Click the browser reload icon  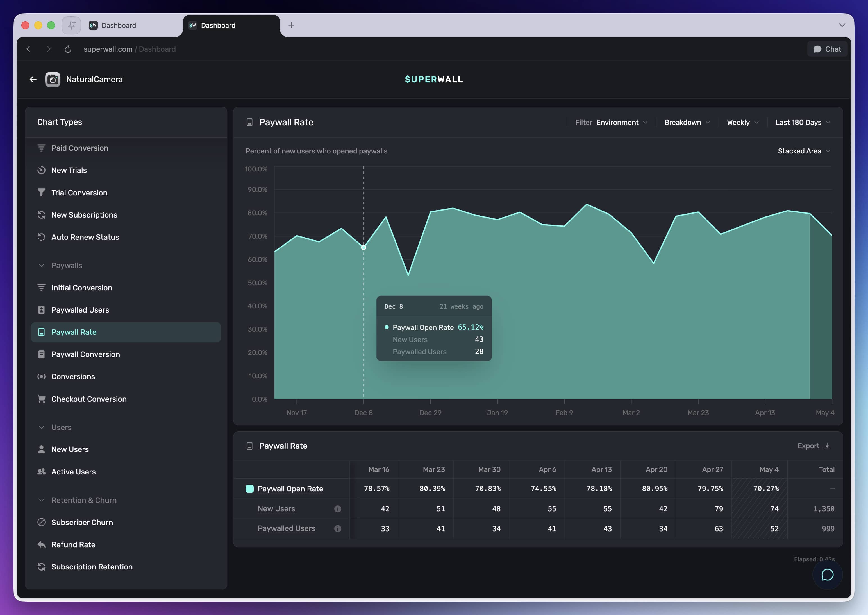tap(68, 49)
